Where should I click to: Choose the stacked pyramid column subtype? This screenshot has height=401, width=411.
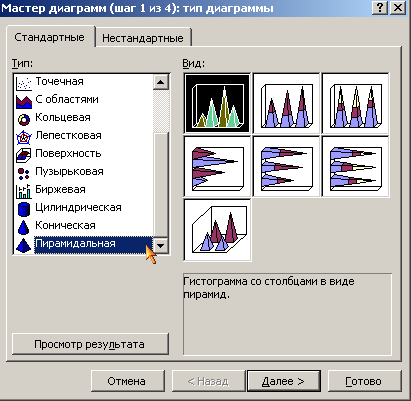[286, 103]
